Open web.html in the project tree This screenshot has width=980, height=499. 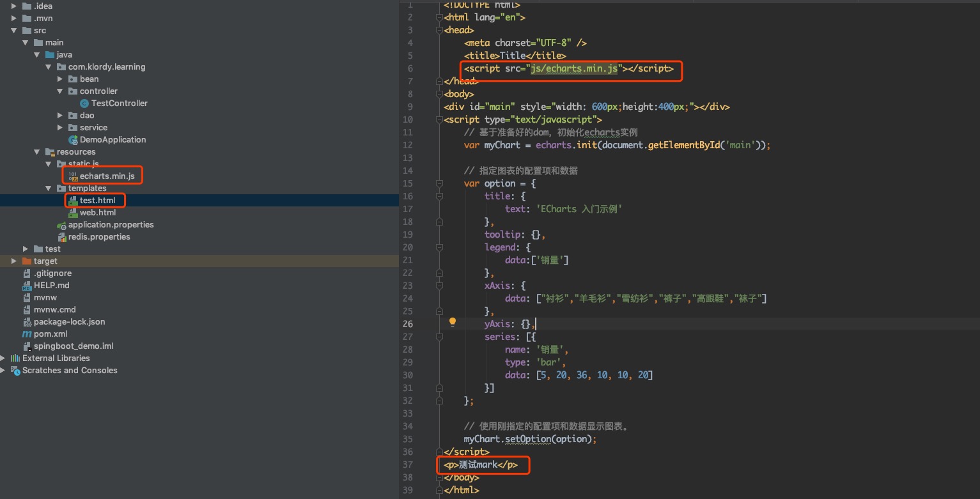pos(98,213)
